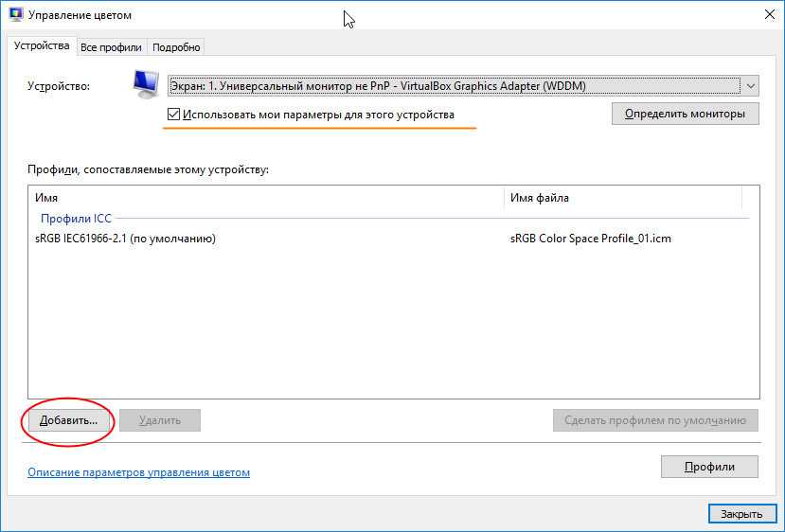Open the Описание параметров управления цветом link
This screenshot has width=785, height=532.
pyautogui.click(x=138, y=471)
